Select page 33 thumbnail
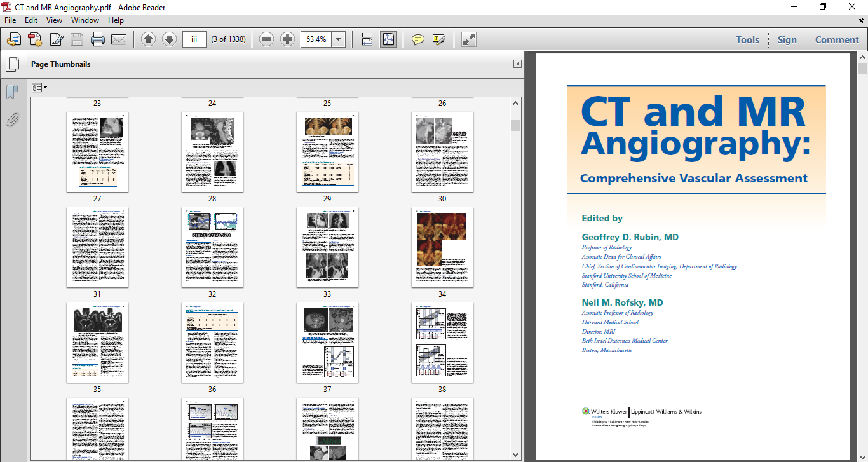 (x=327, y=247)
